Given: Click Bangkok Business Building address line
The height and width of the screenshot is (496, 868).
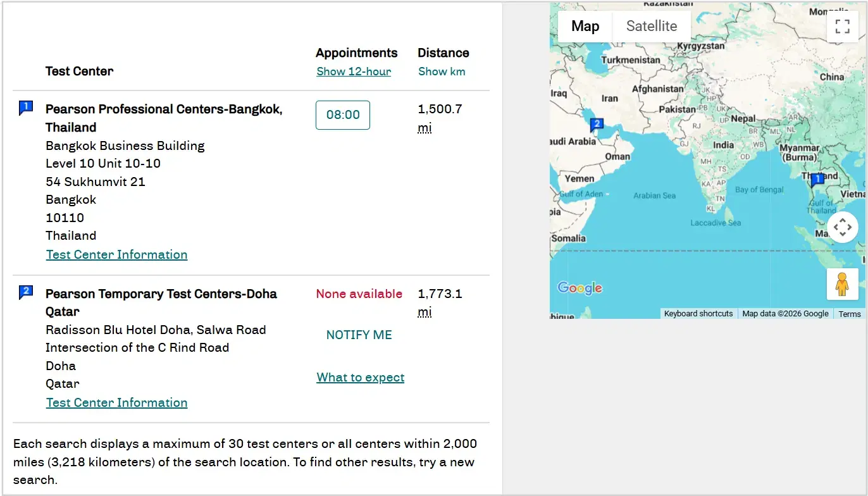Looking at the screenshot, I should pyautogui.click(x=125, y=146).
